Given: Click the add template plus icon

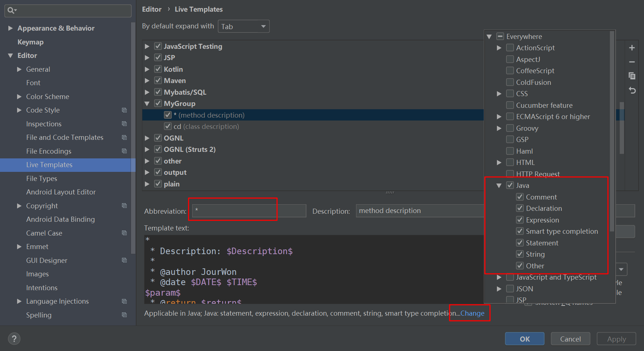Looking at the screenshot, I should [x=632, y=48].
